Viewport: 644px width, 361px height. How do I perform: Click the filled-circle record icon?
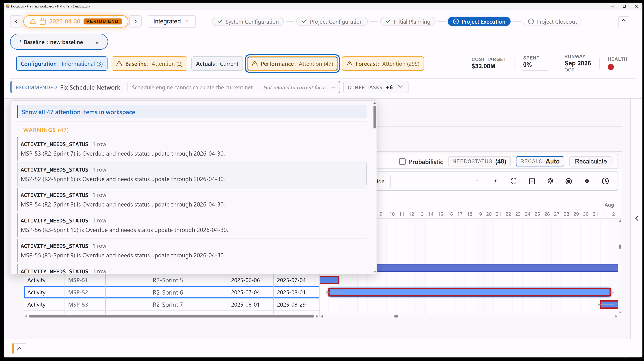(568, 181)
